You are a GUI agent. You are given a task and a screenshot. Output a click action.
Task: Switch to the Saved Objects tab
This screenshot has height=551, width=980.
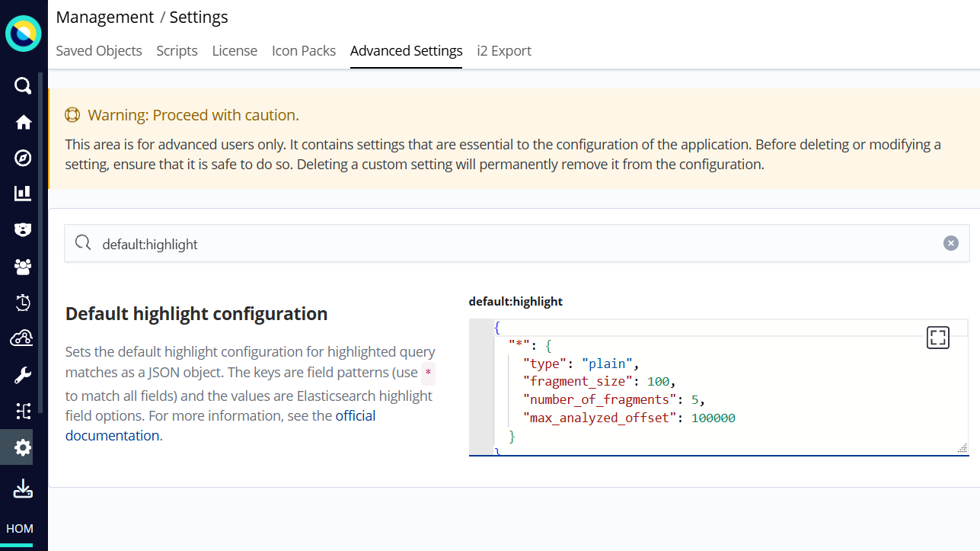99,51
